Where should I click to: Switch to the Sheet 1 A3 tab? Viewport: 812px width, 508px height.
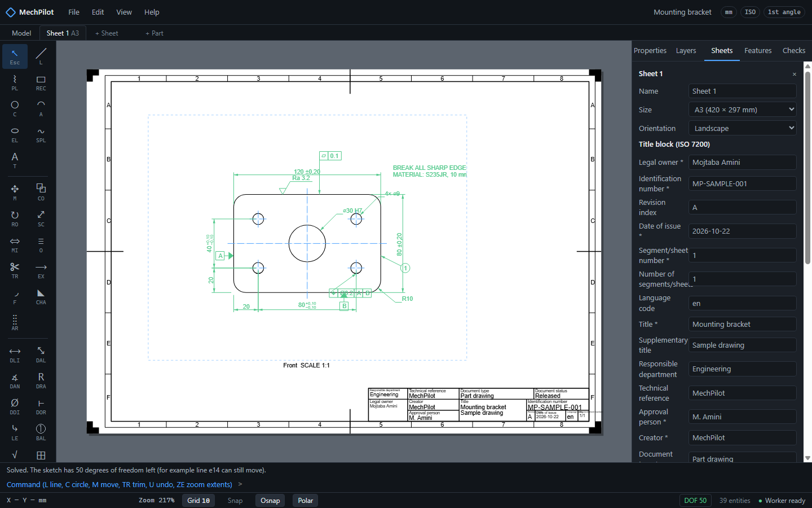(x=63, y=33)
